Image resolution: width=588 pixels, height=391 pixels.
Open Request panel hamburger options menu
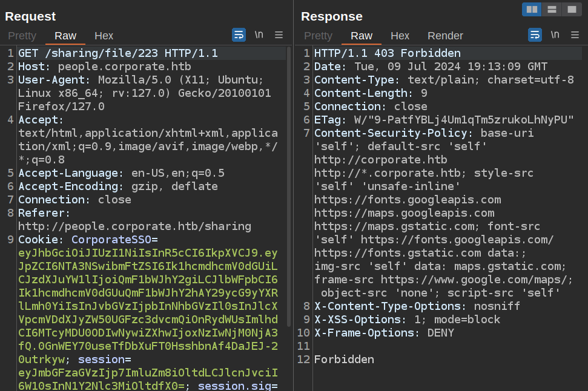[x=279, y=35]
